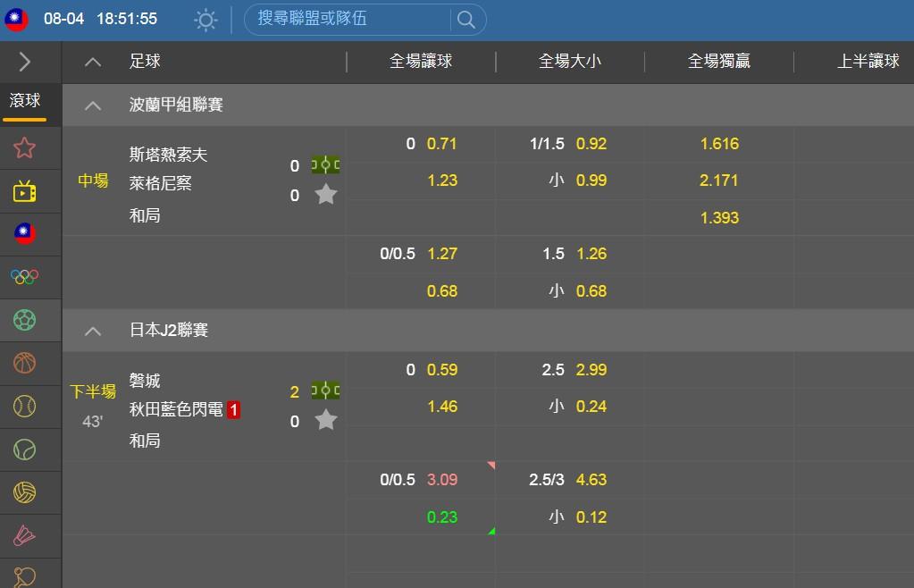This screenshot has height=588, width=914.
Task: Click 和局 under 秋田藍色閃電
Action: [145, 441]
